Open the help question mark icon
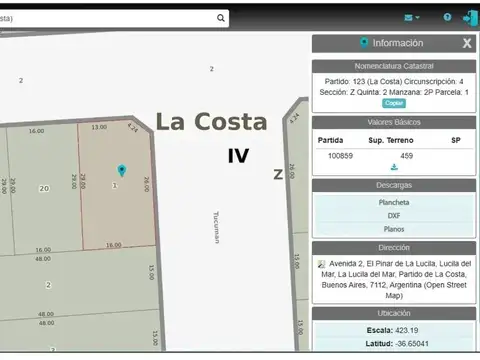480x360 pixels. (447, 17)
